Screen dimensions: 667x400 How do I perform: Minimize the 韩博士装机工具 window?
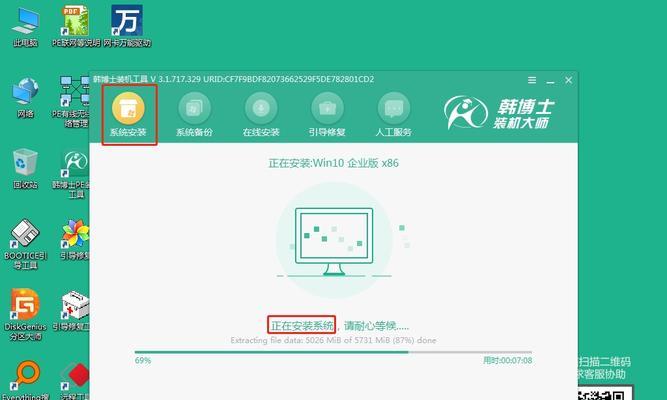coord(550,81)
